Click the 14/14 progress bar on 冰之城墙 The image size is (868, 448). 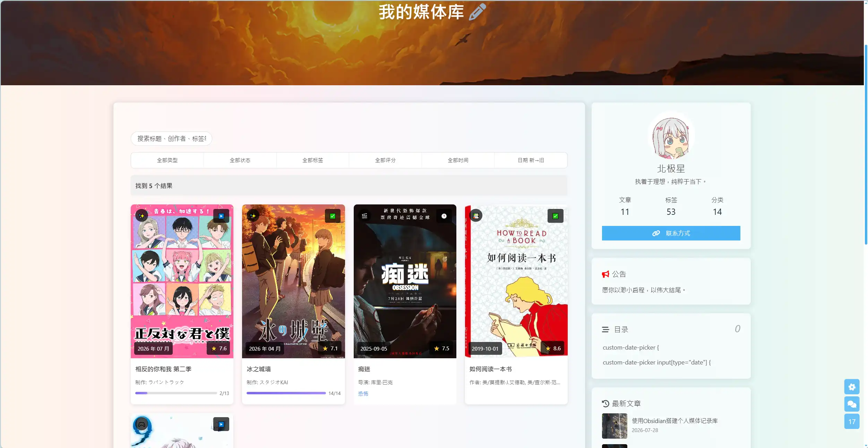pyautogui.click(x=286, y=393)
